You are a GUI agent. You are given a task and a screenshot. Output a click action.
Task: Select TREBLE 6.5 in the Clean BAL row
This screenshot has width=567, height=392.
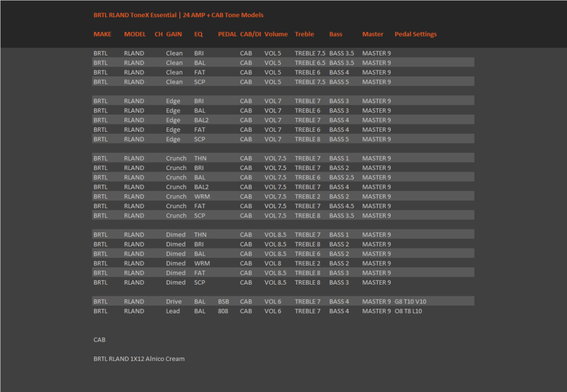pyautogui.click(x=310, y=63)
